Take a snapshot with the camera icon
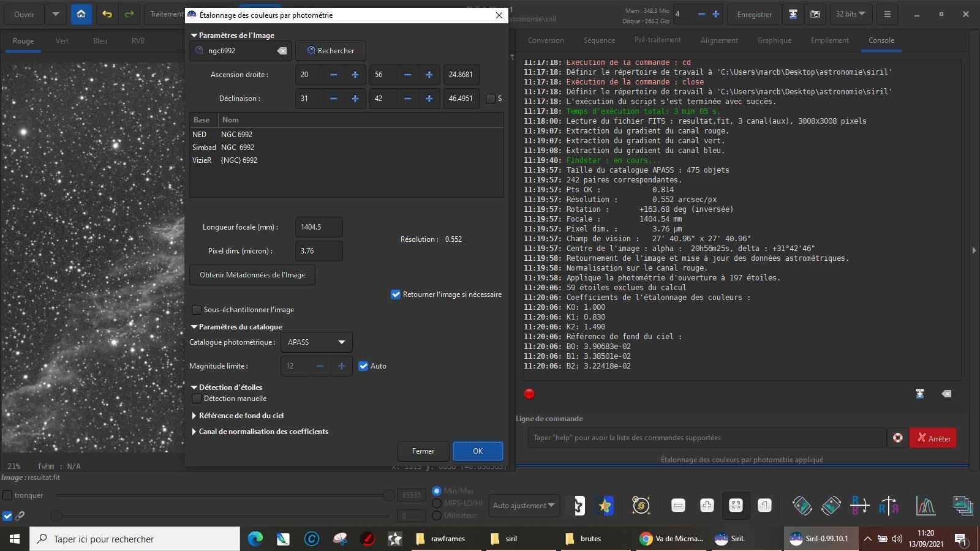 (x=815, y=14)
